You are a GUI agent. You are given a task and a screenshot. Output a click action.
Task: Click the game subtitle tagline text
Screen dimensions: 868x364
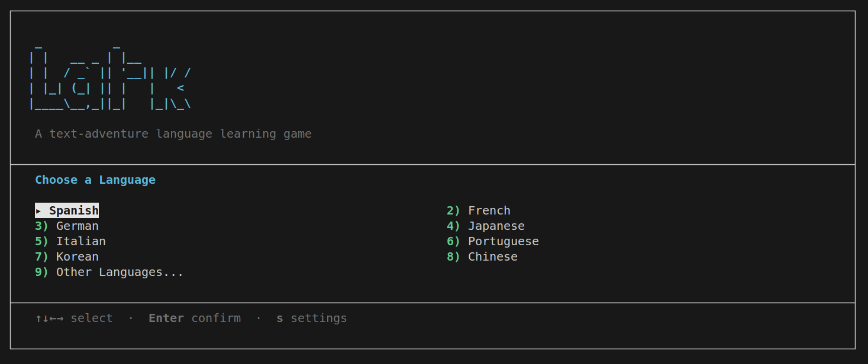[173, 134]
